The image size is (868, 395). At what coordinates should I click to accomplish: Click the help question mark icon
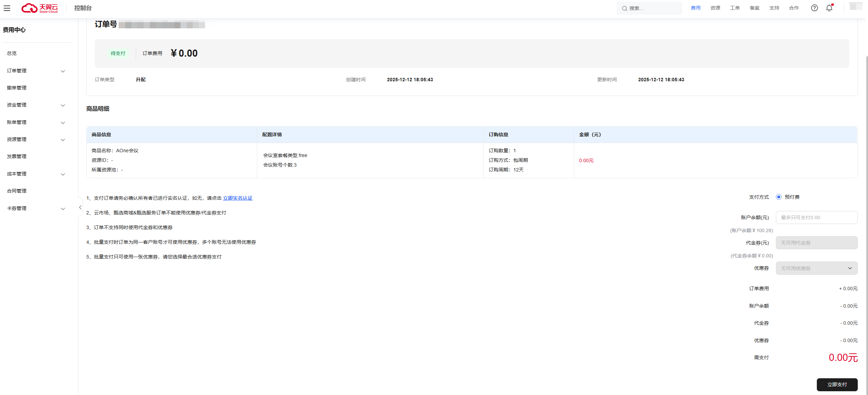pyautogui.click(x=814, y=8)
